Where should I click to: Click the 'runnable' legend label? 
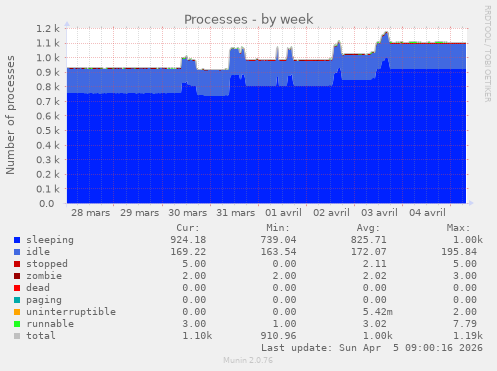(50, 324)
